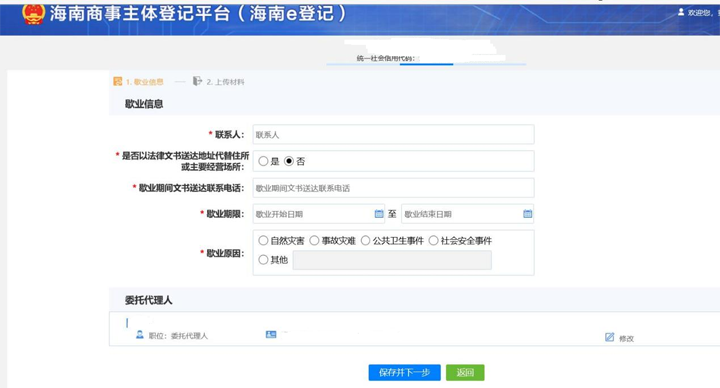Click the 歇业期间文书送达联系电话 input field
The image size is (720, 388).
(394, 188)
